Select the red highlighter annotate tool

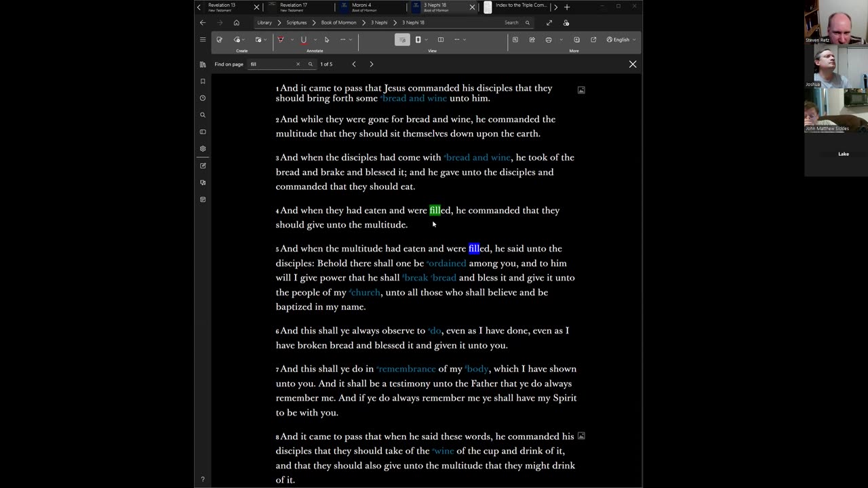pyautogui.click(x=281, y=40)
